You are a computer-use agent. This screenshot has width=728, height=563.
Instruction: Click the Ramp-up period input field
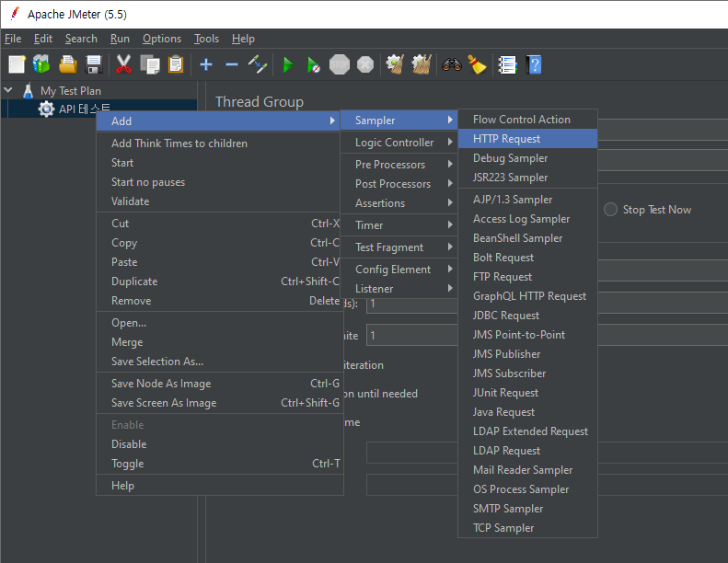click(411, 304)
